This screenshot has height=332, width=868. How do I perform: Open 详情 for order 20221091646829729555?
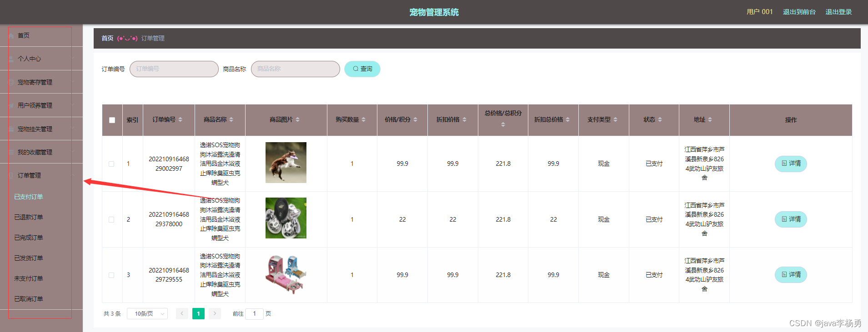pos(791,275)
